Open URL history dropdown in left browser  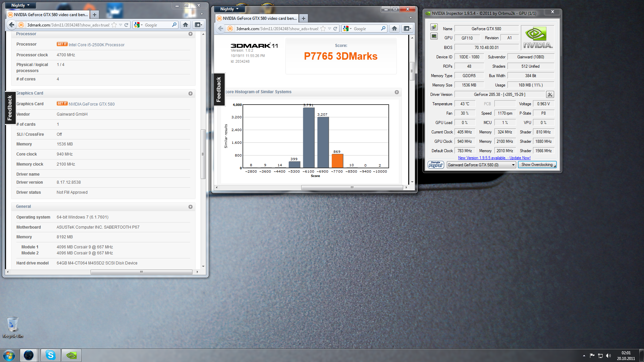pos(120,25)
